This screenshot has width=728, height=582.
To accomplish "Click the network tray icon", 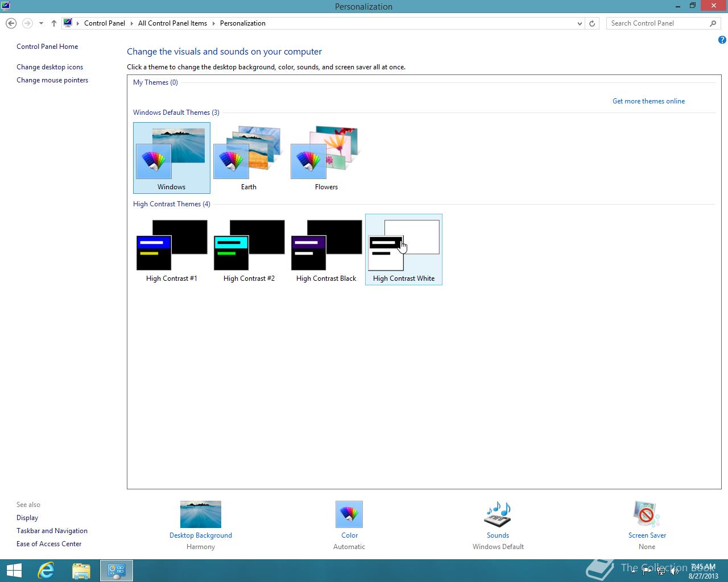I will coord(661,571).
